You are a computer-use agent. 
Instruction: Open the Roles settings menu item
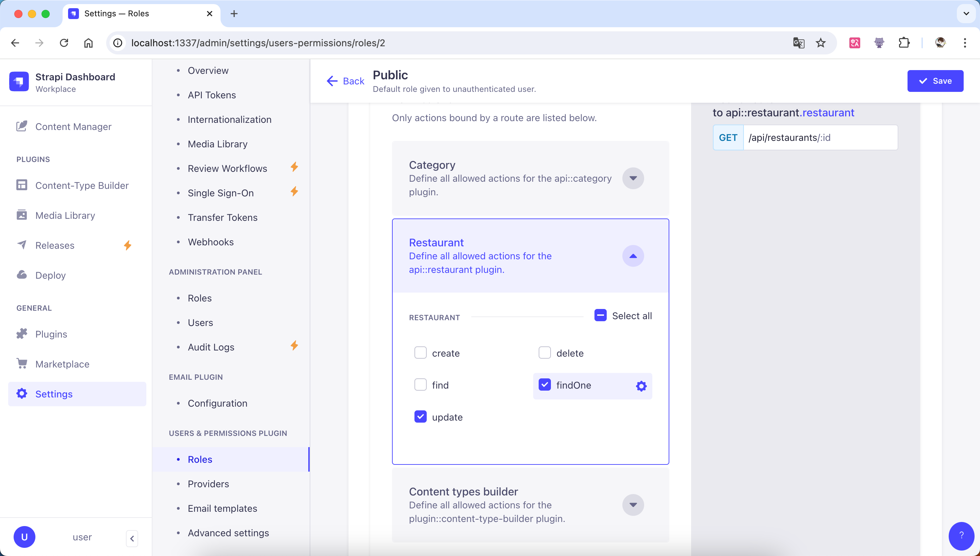tap(200, 459)
